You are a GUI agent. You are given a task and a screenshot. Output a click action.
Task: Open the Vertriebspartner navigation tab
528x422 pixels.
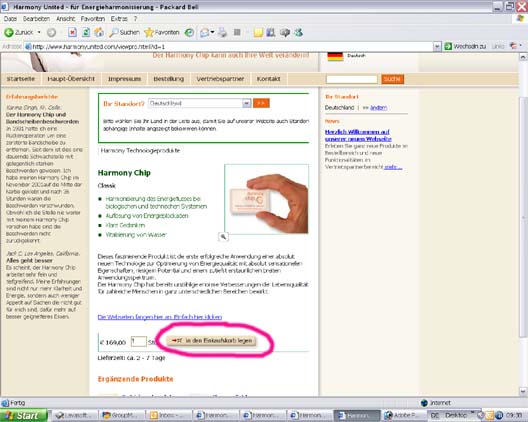(x=220, y=79)
